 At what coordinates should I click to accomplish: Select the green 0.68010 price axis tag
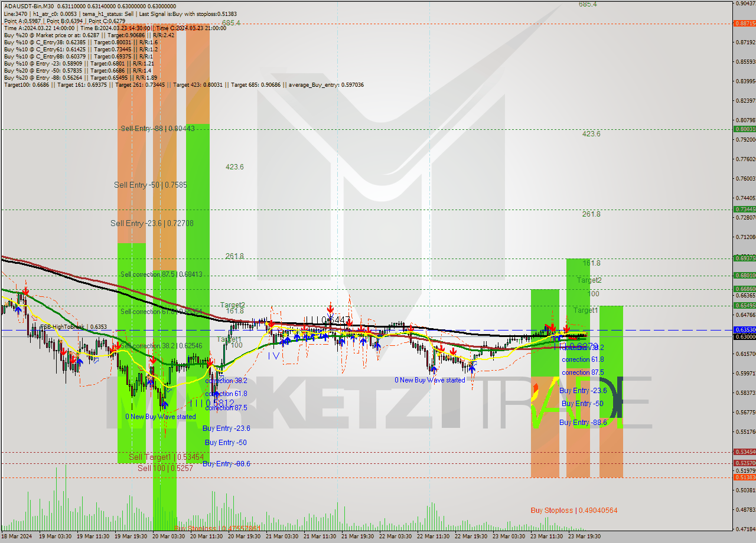point(744,275)
